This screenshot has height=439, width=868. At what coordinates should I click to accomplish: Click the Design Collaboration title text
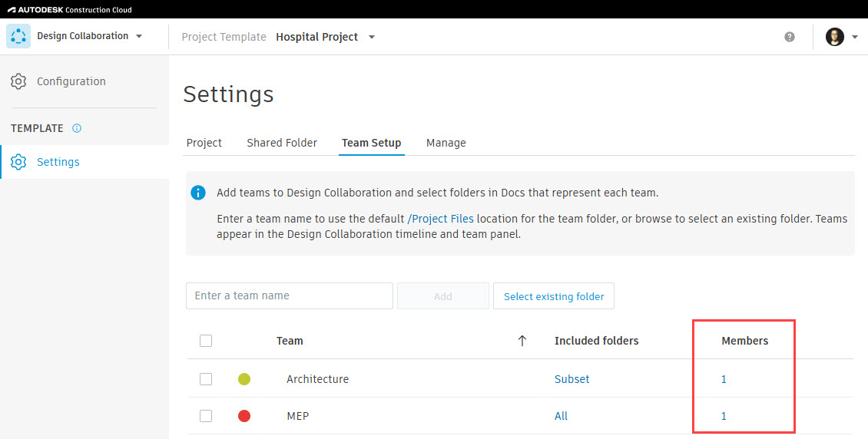[82, 36]
